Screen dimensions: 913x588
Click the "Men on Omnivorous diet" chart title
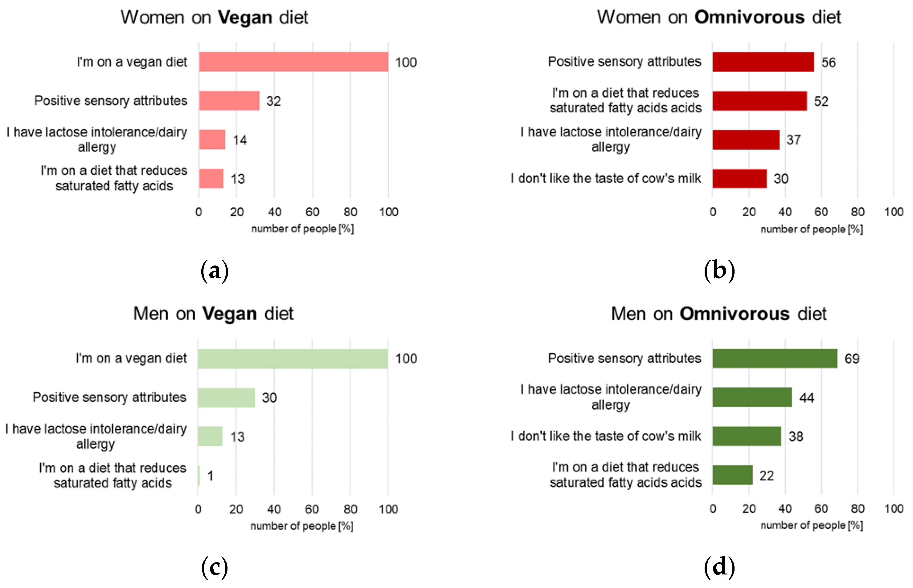point(718,314)
